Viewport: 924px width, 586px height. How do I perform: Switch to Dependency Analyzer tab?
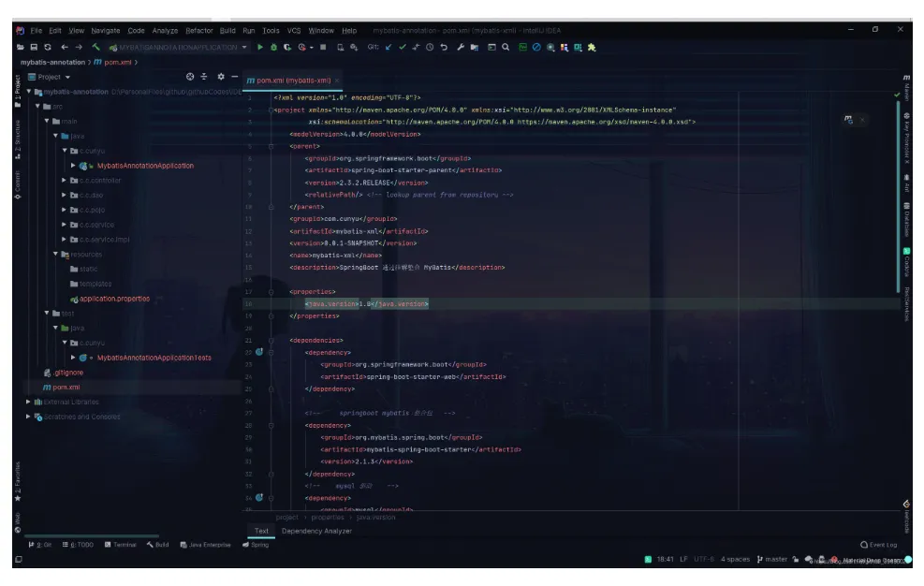point(316,531)
